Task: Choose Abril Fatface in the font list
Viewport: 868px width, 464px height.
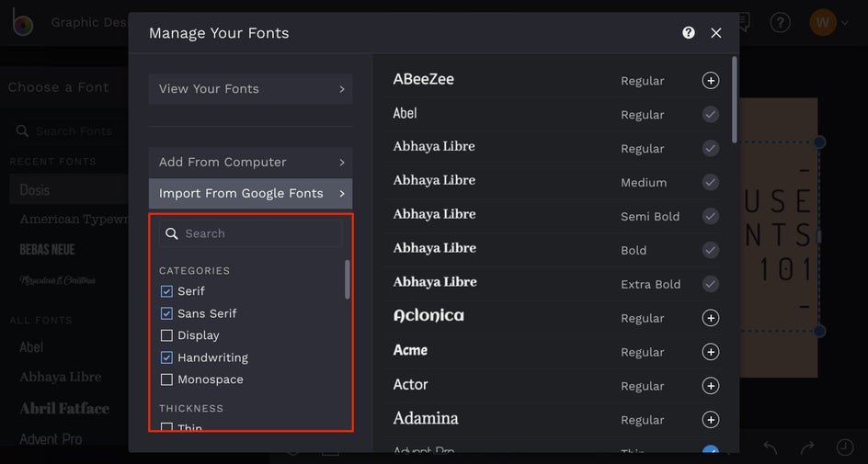Action: [x=64, y=409]
